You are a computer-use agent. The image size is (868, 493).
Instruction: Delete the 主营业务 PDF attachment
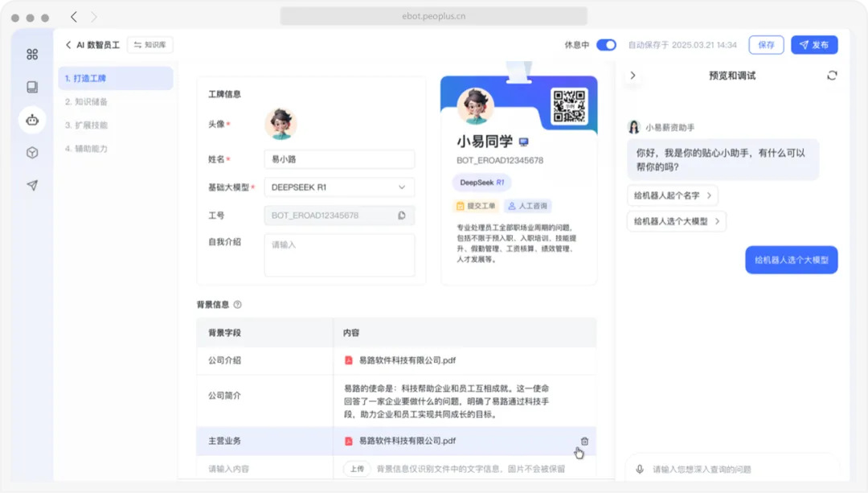click(584, 441)
